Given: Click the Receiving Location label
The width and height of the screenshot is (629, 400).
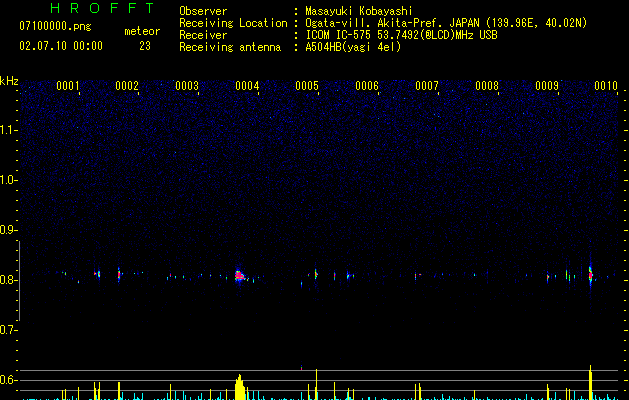Looking at the screenshot, I should pos(233,23).
